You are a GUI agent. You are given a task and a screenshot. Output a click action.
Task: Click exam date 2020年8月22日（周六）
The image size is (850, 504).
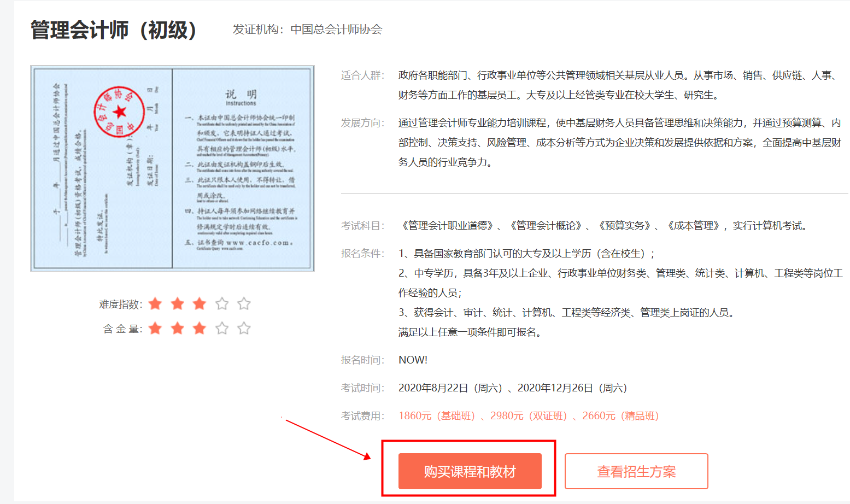pyautogui.click(x=450, y=388)
